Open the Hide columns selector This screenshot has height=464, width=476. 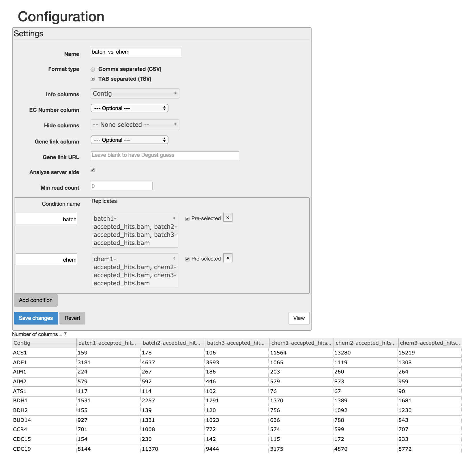coord(135,125)
